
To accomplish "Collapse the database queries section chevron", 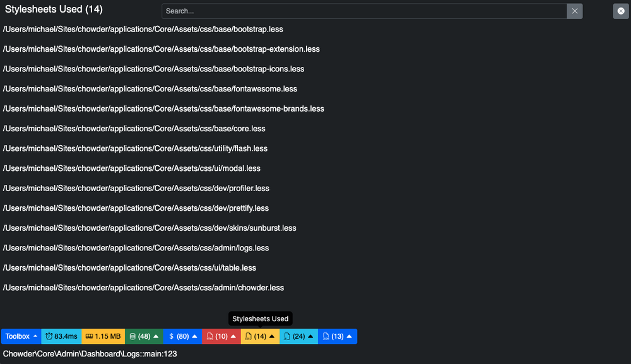I will [155, 336].
